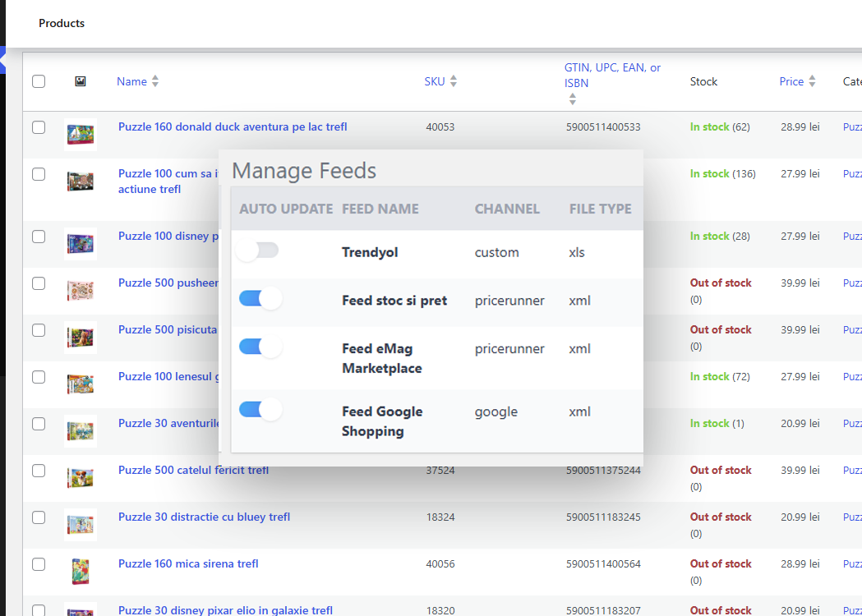Click thumbnail of Puzzle 160 donald duck
The height and width of the screenshot is (616, 862).
[x=81, y=135]
